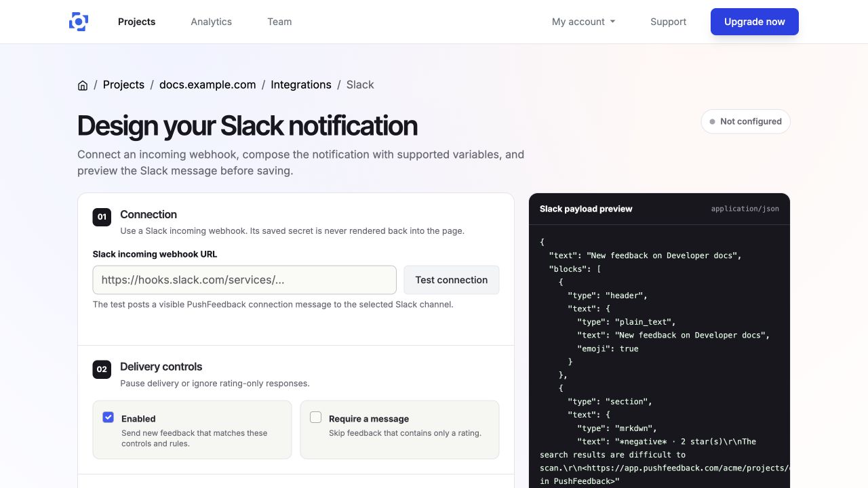Click the 01 step badge
Image resolution: width=868 pixels, height=488 pixels.
click(x=102, y=217)
